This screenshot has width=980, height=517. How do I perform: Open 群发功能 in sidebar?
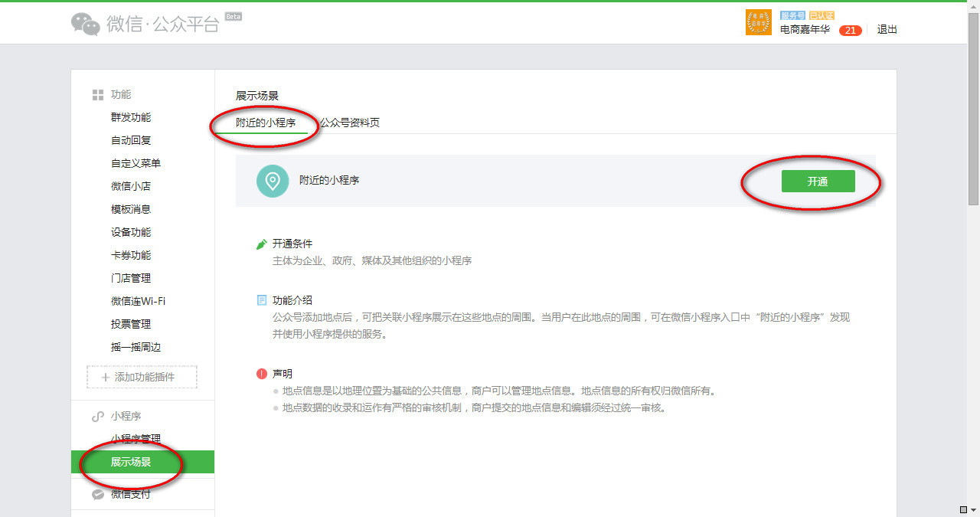[x=131, y=117]
